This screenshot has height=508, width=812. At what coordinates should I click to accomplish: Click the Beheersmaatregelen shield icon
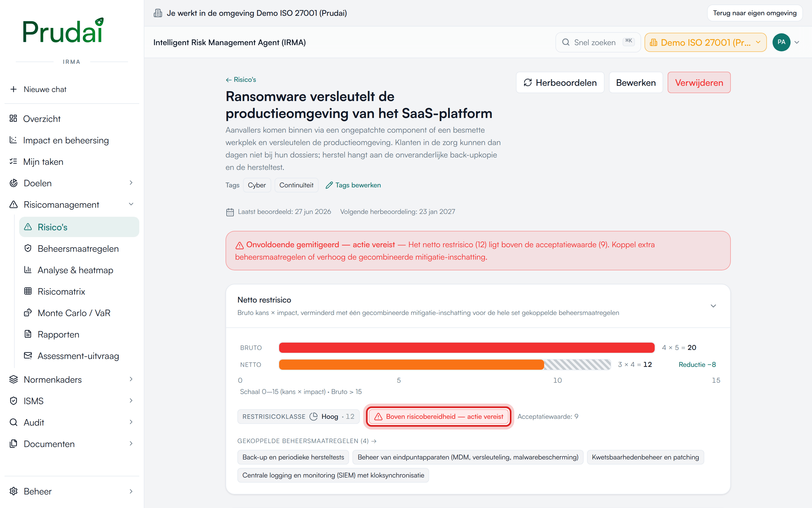pyautogui.click(x=28, y=248)
